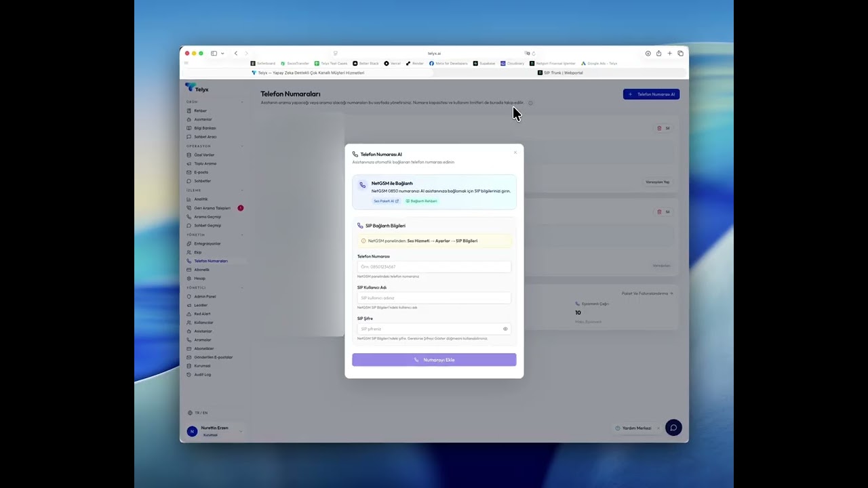
Task: Focus the Telefon Numarası input field
Action: pyautogui.click(x=434, y=267)
